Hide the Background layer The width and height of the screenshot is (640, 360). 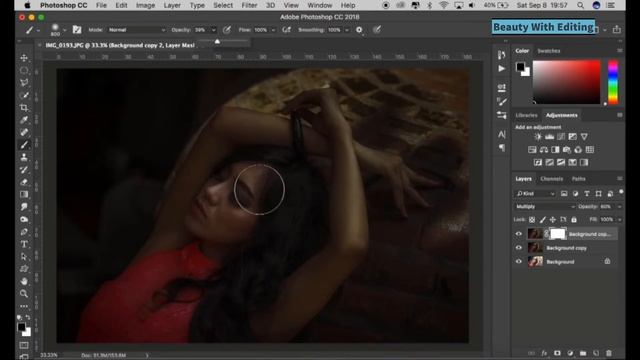pyautogui.click(x=519, y=262)
